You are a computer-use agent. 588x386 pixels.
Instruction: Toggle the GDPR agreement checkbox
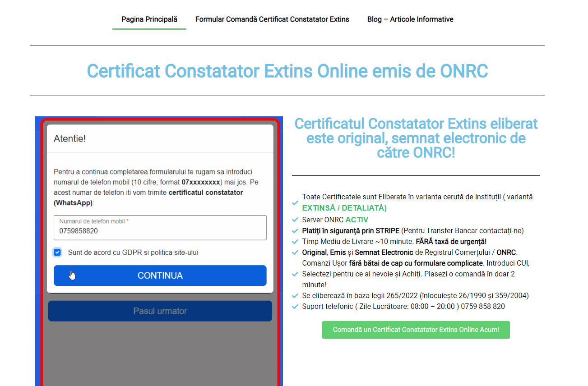[x=57, y=253]
